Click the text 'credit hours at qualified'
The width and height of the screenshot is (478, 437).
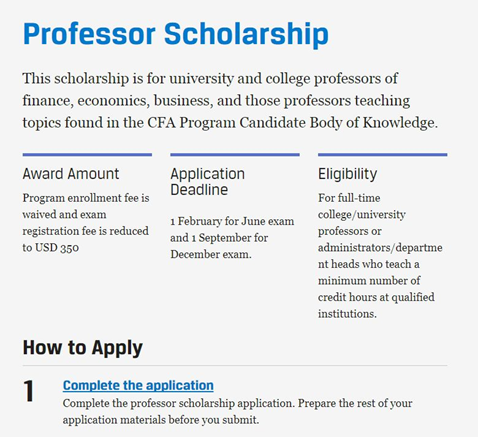pos(376,297)
